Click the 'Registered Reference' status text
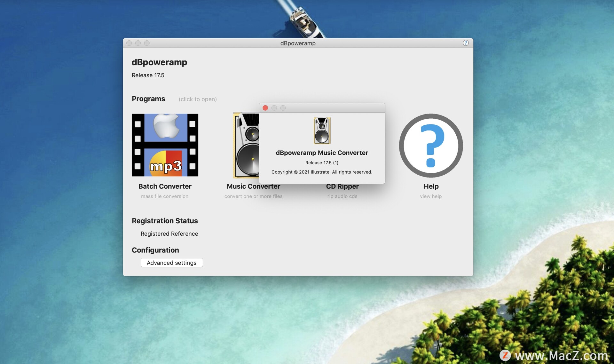This screenshot has width=614, height=364. (169, 234)
